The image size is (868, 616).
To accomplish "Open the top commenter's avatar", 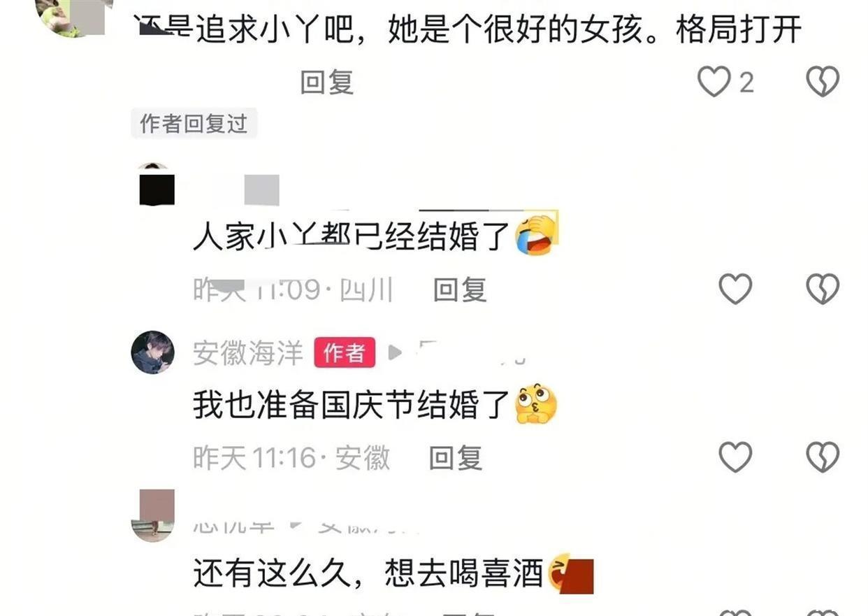I will click(73, 15).
